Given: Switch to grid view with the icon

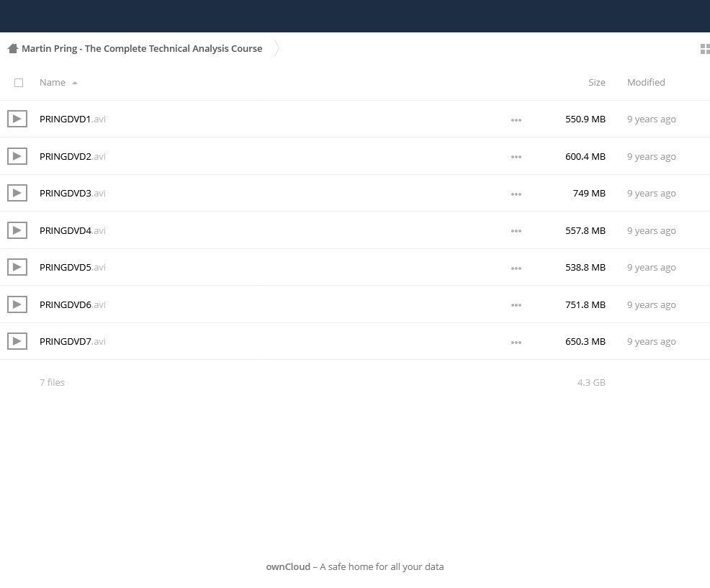Looking at the screenshot, I should point(705,49).
